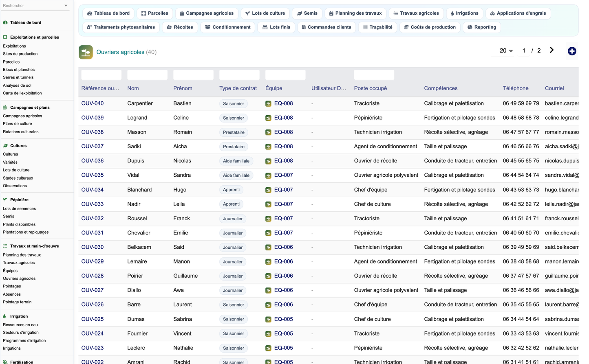The width and height of the screenshot is (589, 364).
Task: Open the Lots de culture tab
Action: click(x=265, y=13)
